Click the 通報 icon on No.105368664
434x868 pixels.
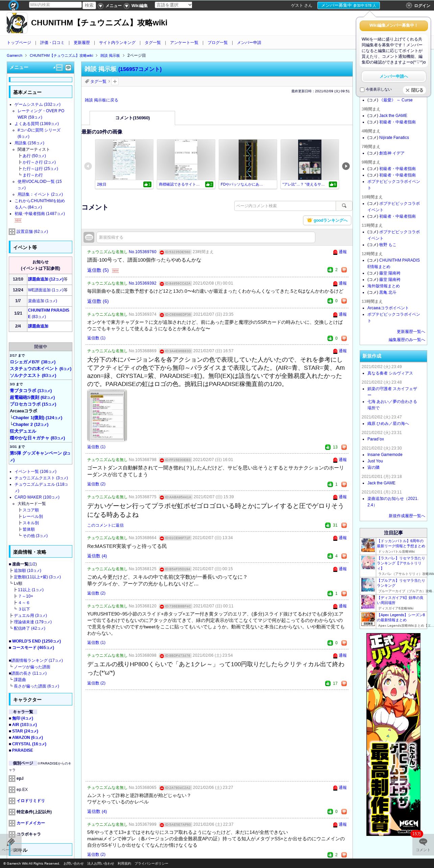pyautogui.click(x=335, y=538)
